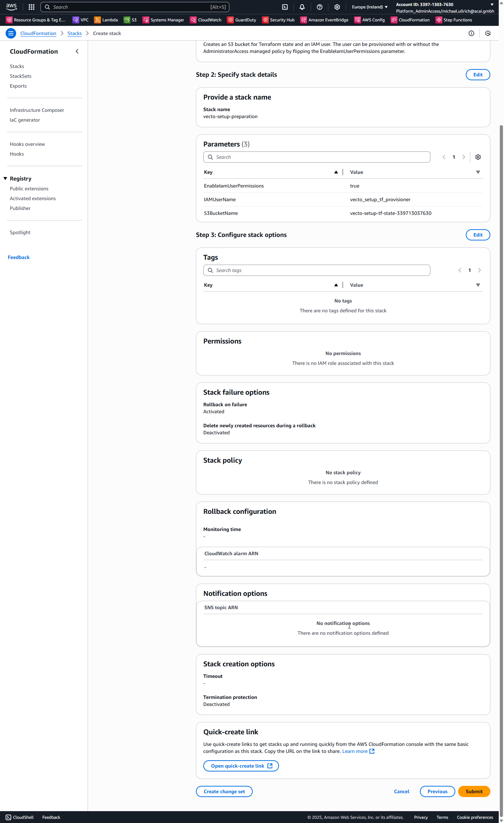Open Activated extensions
Image resolution: width=504 pixels, height=823 pixels.
(x=33, y=198)
